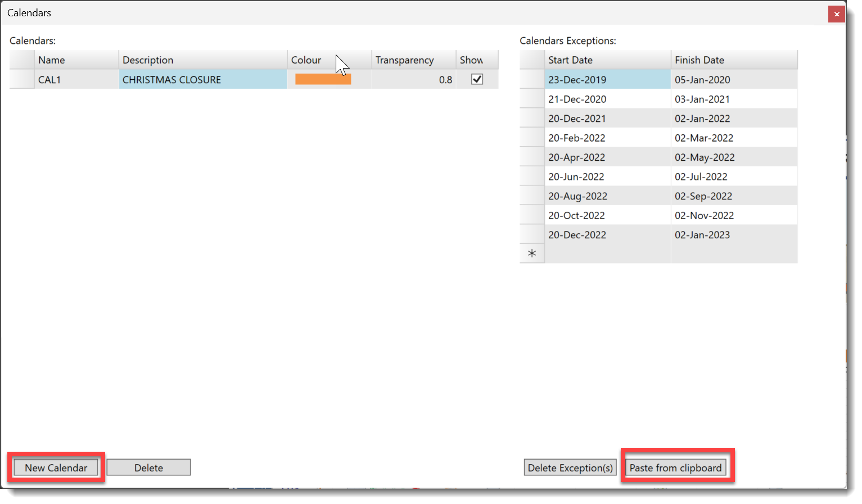Click the New Calendar button
Viewport: 862px width, 504px height.
pyautogui.click(x=56, y=467)
